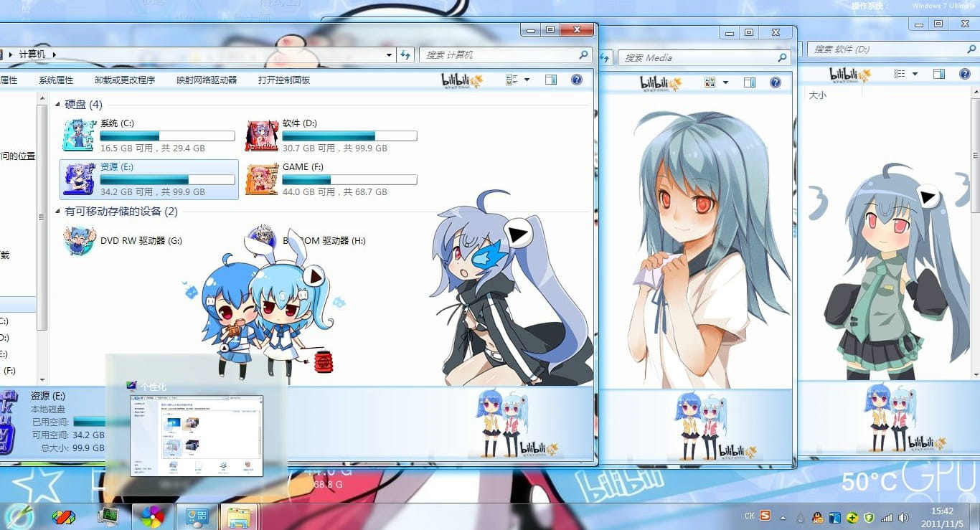Image resolution: width=980 pixels, height=530 pixels.
Task: Click the CH language indicator
Action: pos(749,516)
